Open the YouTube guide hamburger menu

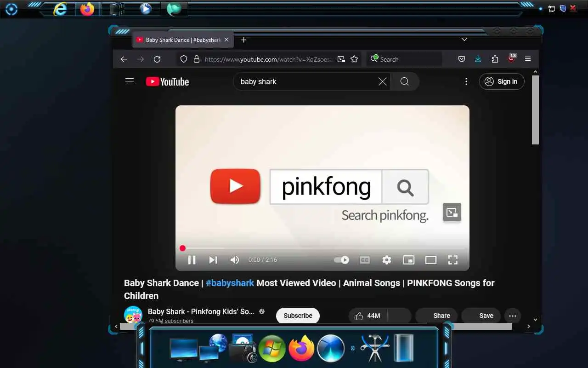pos(130,81)
